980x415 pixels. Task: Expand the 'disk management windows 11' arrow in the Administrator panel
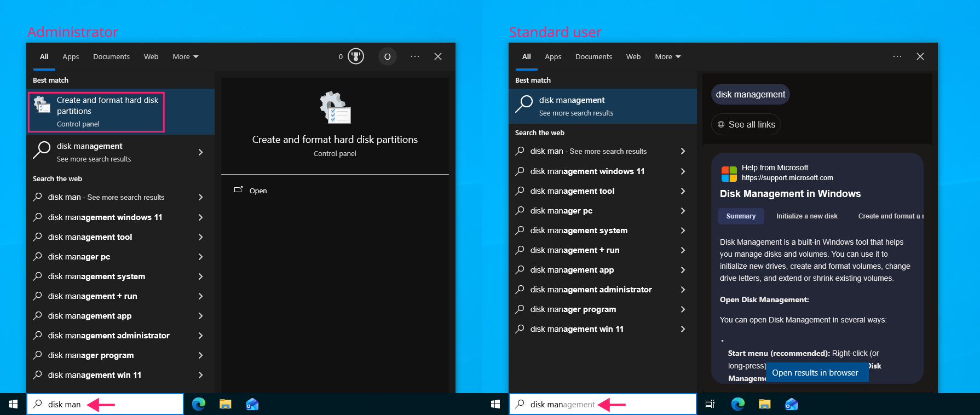tap(201, 217)
